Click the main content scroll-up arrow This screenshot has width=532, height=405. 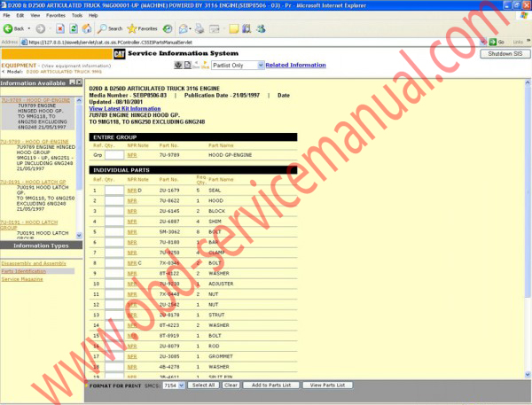(x=528, y=82)
